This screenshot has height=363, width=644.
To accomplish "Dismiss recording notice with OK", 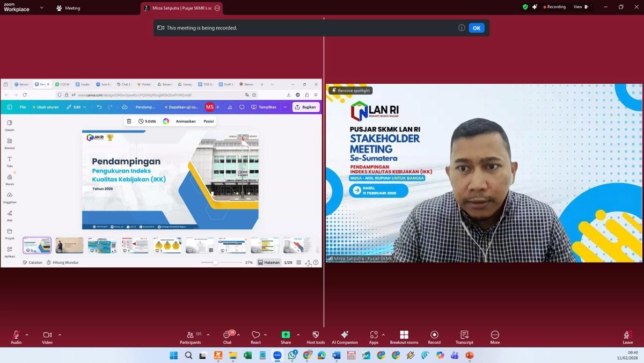I will coord(476,28).
